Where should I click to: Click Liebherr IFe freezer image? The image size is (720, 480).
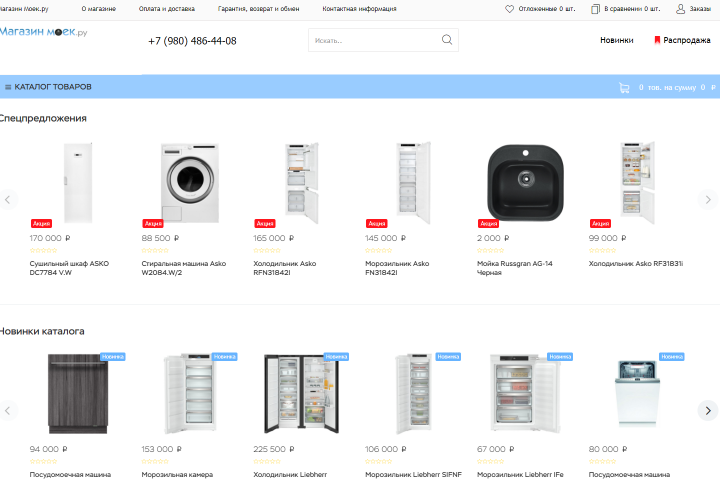pos(525,394)
